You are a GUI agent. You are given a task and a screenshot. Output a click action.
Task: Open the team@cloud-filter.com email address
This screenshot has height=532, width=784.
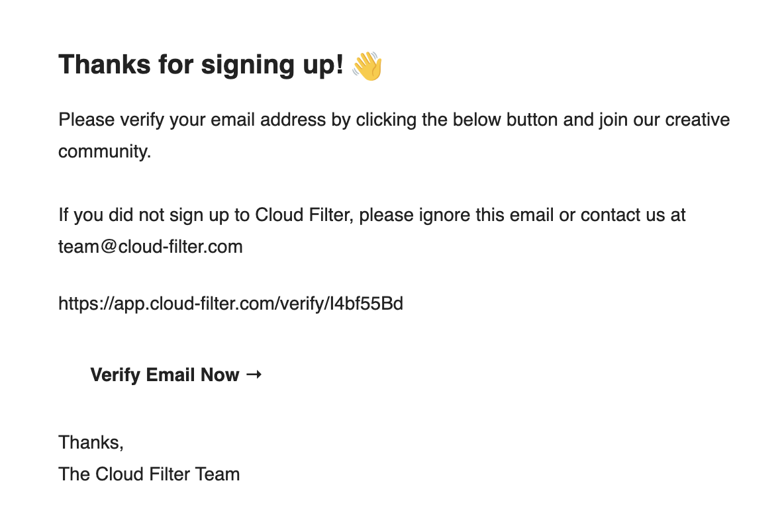(x=150, y=247)
